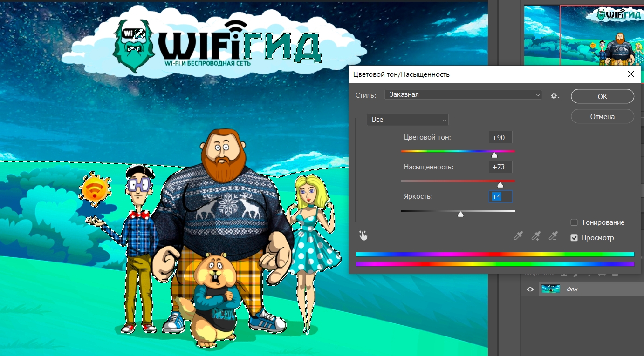Click the Яркость slider handle
This screenshot has width=644, height=356.
(x=460, y=215)
